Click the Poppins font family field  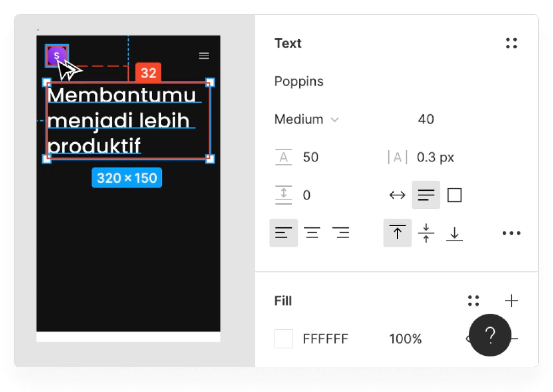pyautogui.click(x=299, y=81)
